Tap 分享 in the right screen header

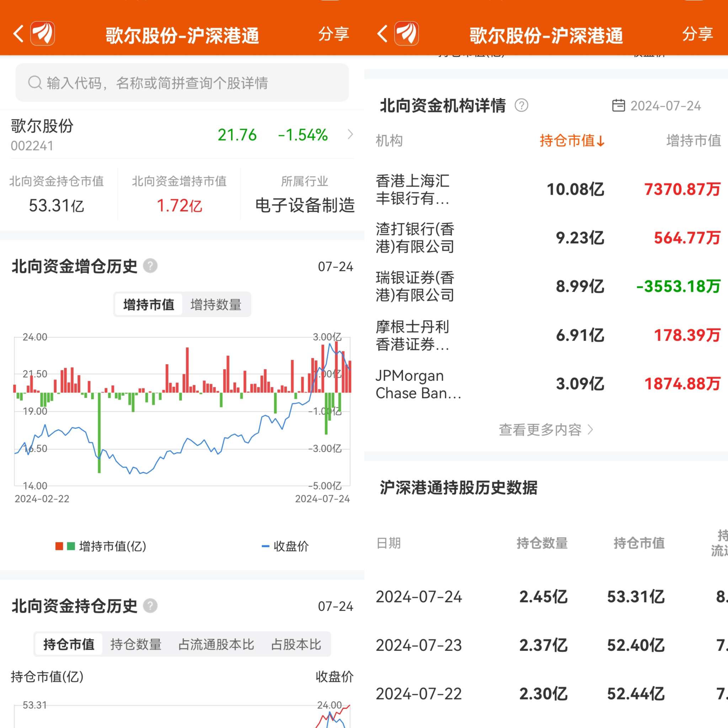coord(697,34)
